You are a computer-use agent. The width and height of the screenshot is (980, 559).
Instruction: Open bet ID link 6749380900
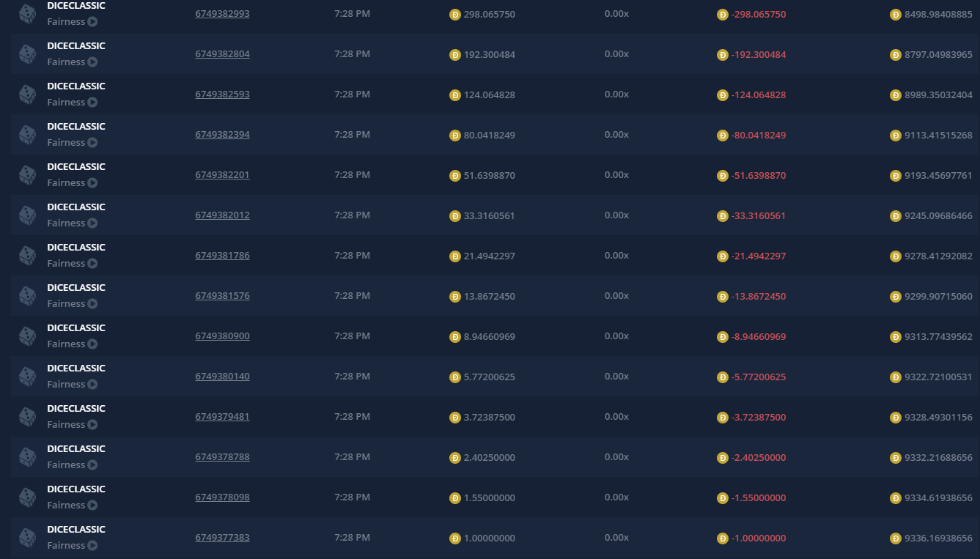coord(222,336)
